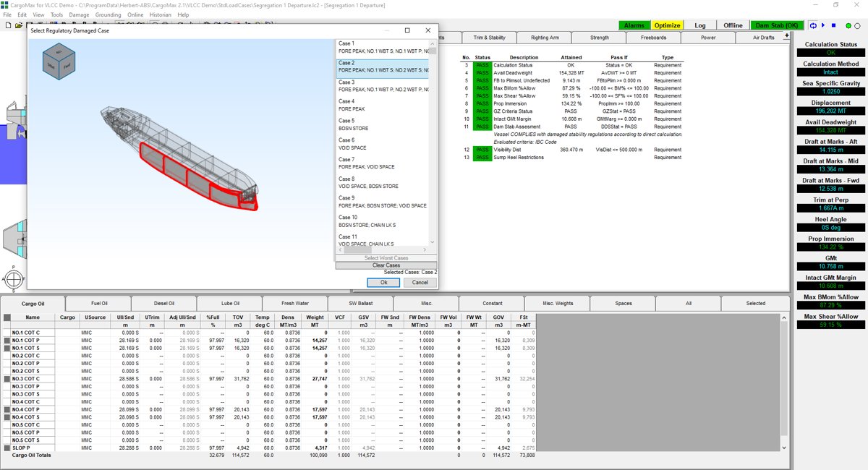Click the blue play arrow icon
Viewport: 868px width, 470px height.
pos(823,25)
